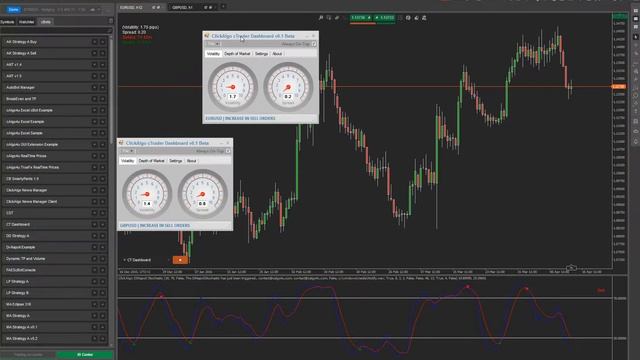Open dropdown in GBPUSD dashboard toolbar
Image resolution: width=640 pixels, height=360 pixels.
pos(128,151)
